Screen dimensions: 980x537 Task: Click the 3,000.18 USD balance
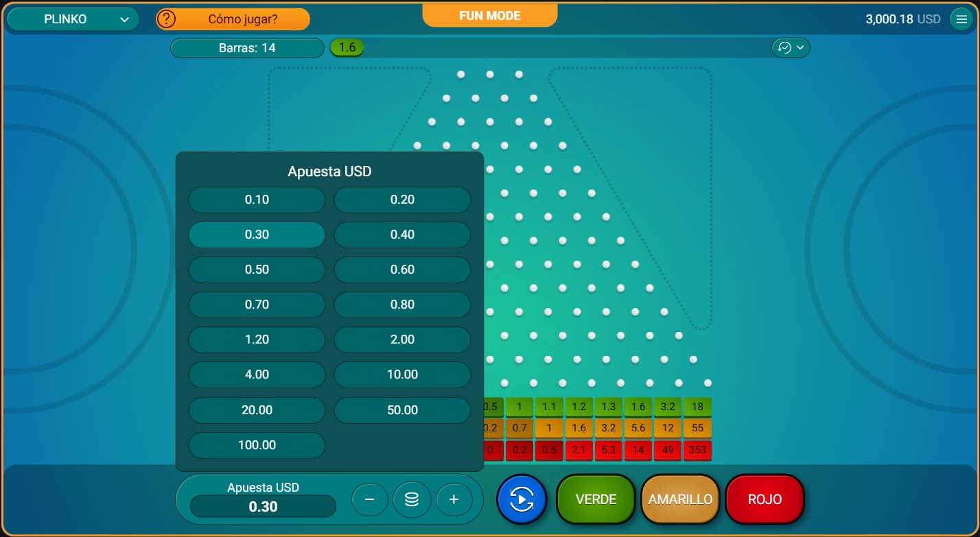[903, 19]
